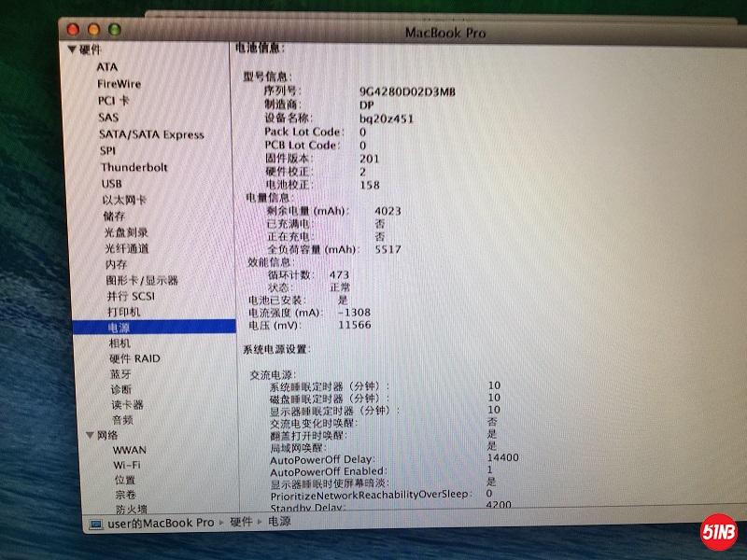The height and width of the screenshot is (560, 747).
Task: Select 蓝牙 Bluetooth in the sidebar
Action: tap(120, 374)
